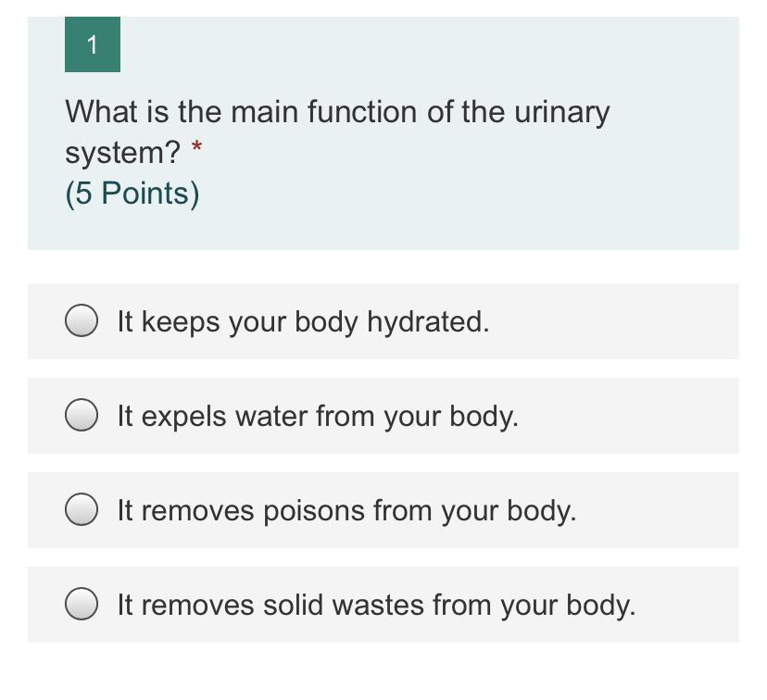Viewport: 767px width, 700px height.
Task: Click the word "urinary" in the question
Action: click(x=561, y=113)
